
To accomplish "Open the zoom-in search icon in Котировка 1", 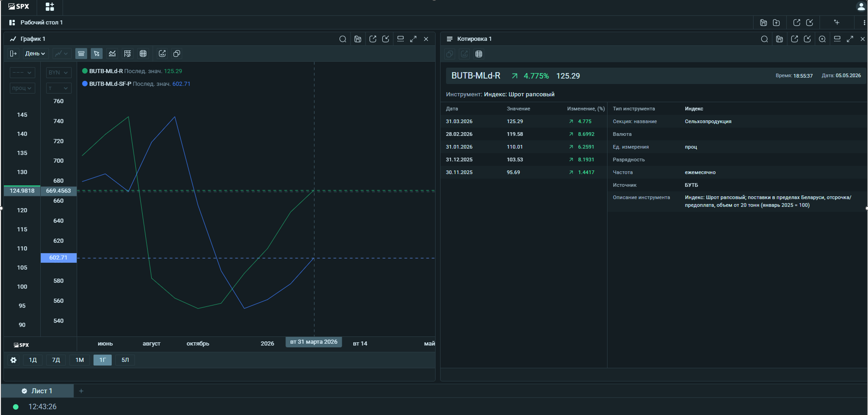I will [822, 39].
